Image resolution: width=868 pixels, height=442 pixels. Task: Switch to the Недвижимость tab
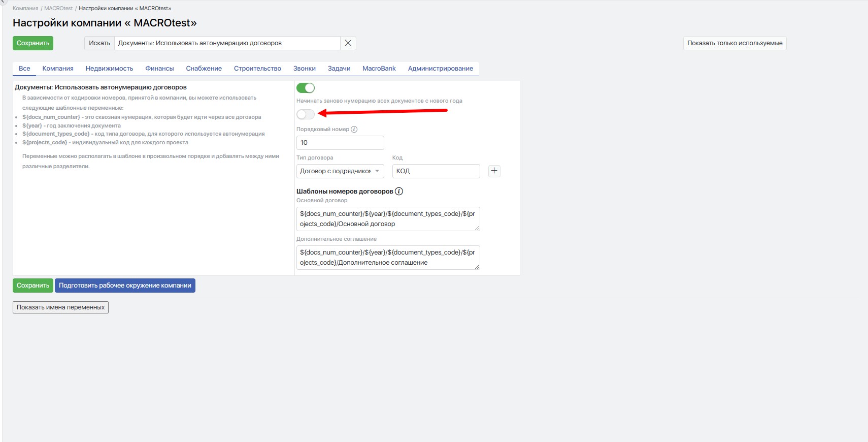109,69
